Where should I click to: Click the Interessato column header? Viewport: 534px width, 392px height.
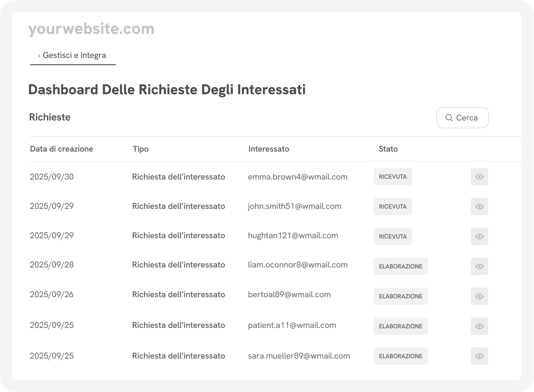[269, 149]
